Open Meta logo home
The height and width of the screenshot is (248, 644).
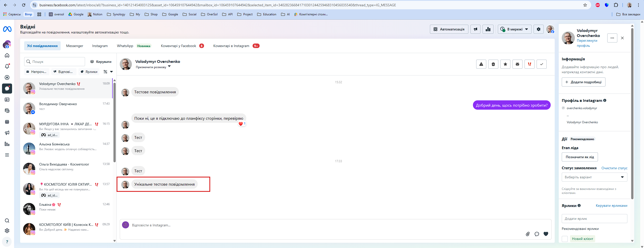[x=7, y=29]
